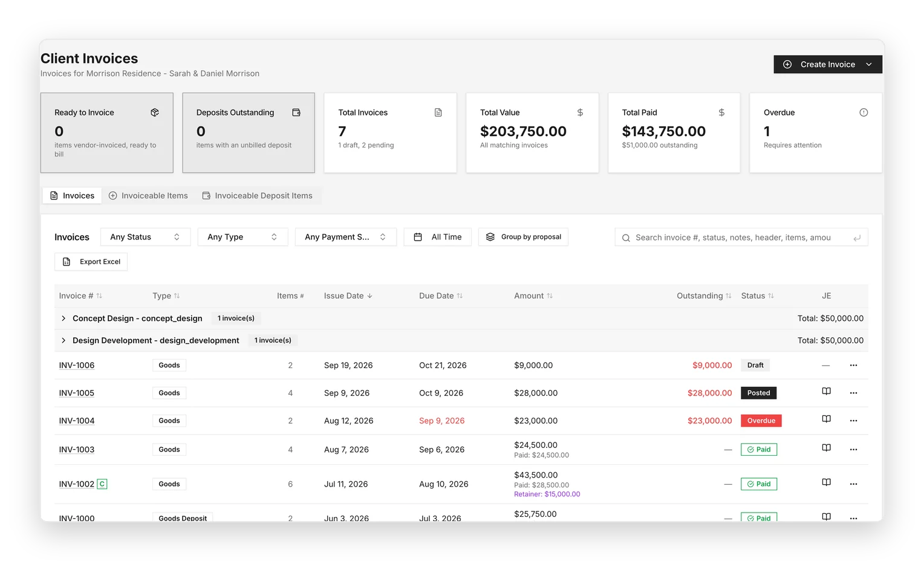Click the Paid badge for INV-1002
The width and height of the screenshot is (924, 561).
pos(759,484)
